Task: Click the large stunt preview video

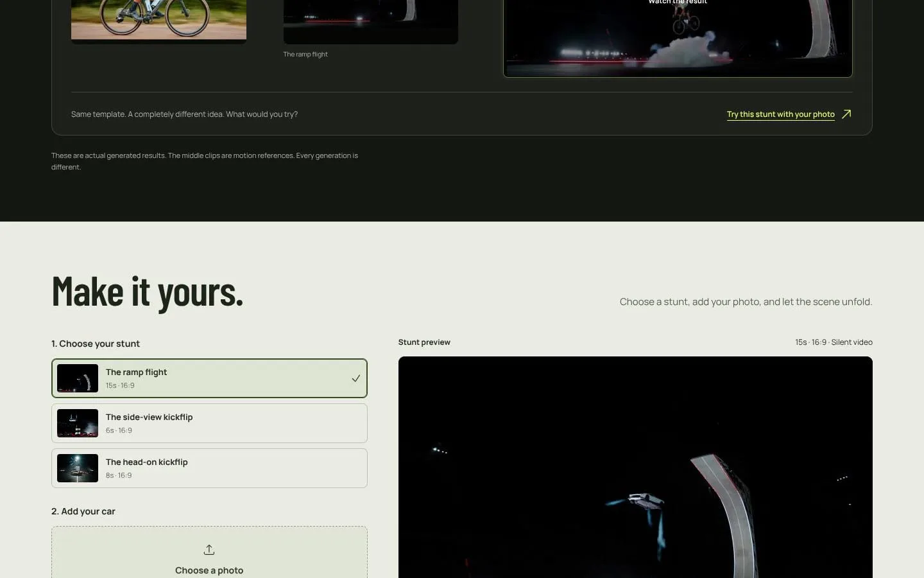Action: [x=635, y=467]
